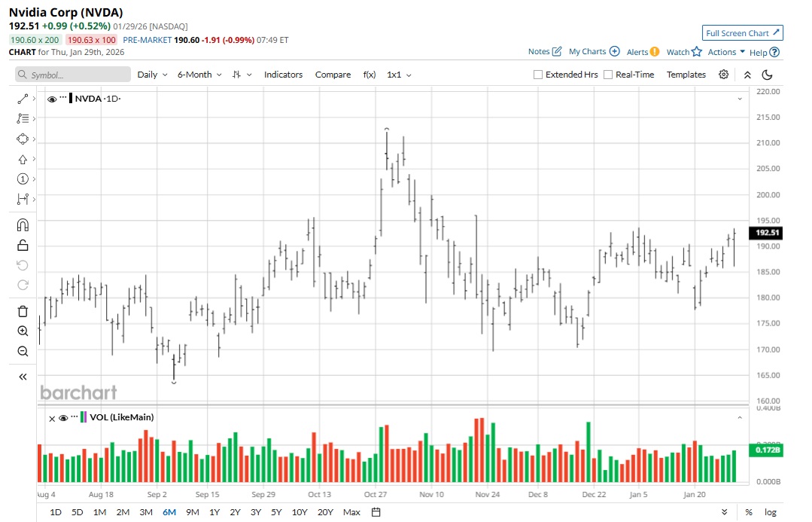Enable the Extended Hrs checkbox
The width and height of the screenshot is (812, 522).
tap(538, 75)
